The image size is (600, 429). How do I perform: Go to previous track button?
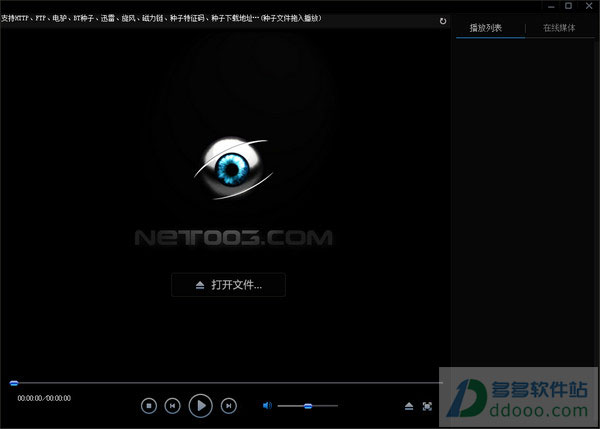(x=172, y=406)
